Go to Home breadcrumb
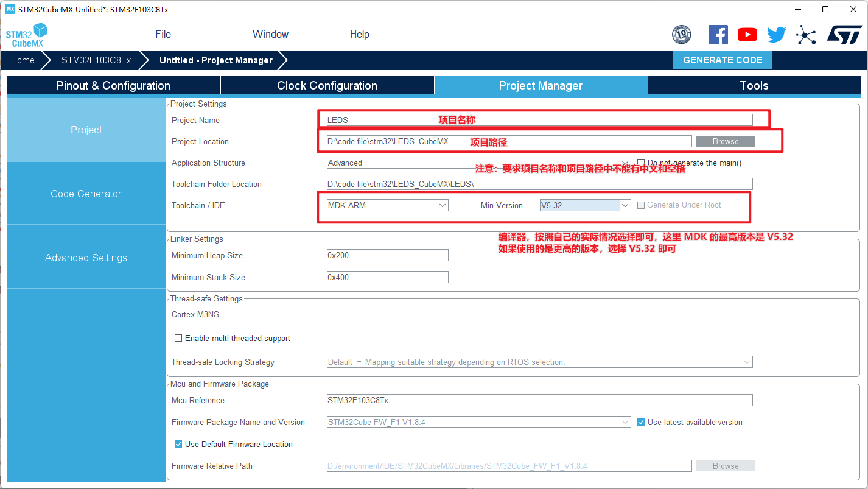This screenshot has width=868, height=489. [x=23, y=60]
